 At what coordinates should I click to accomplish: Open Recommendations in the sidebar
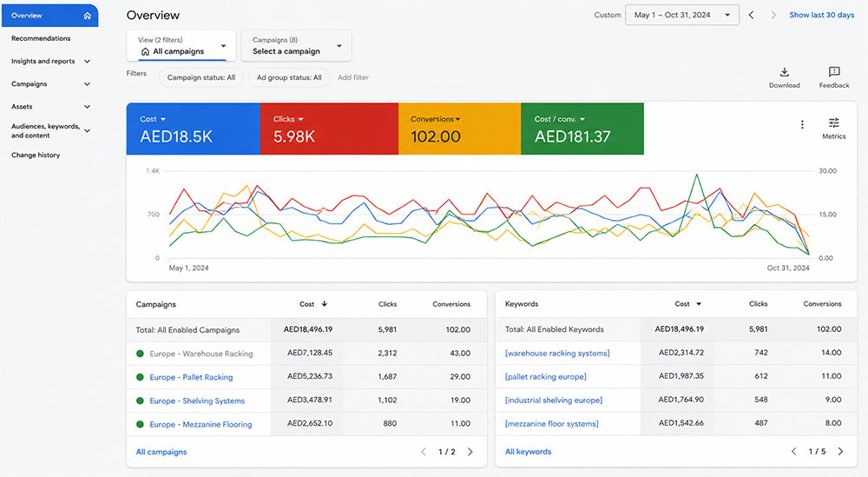(41, 38)
